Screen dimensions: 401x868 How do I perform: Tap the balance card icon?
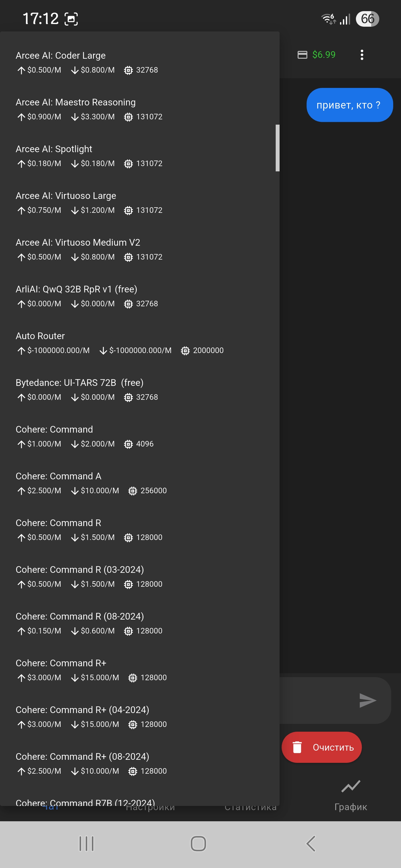302,55
